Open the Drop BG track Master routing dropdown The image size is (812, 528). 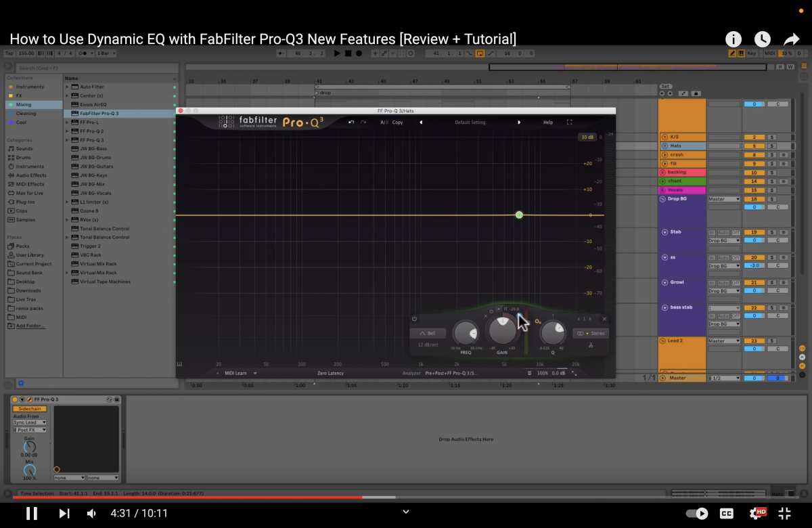tap(724, 199)
